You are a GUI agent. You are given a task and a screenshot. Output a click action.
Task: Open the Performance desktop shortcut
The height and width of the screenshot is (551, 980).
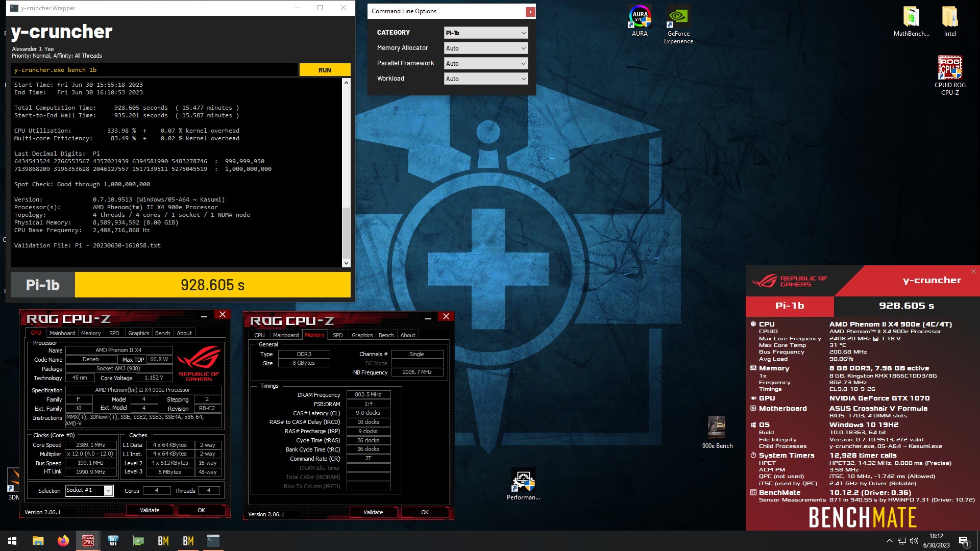tap(523, 485)
